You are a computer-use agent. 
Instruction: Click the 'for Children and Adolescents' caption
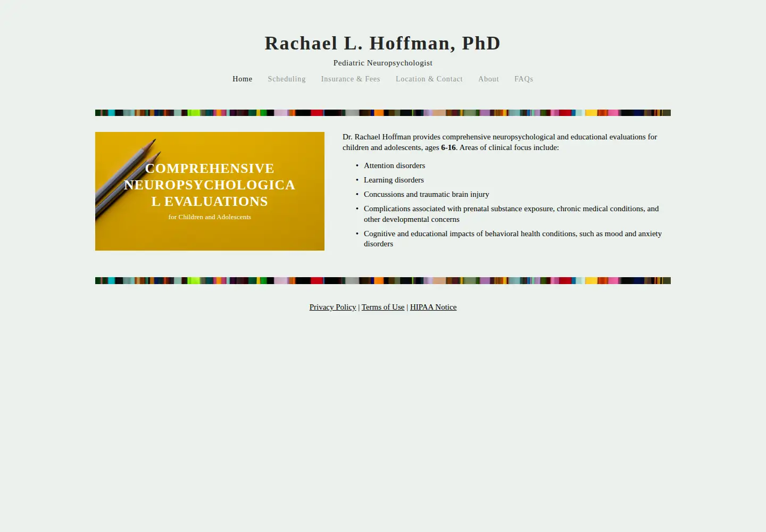(x=210, y=217)
